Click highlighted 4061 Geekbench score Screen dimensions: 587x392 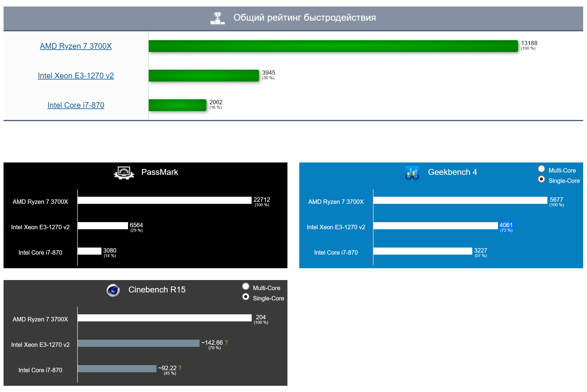(x=506, y=225)
